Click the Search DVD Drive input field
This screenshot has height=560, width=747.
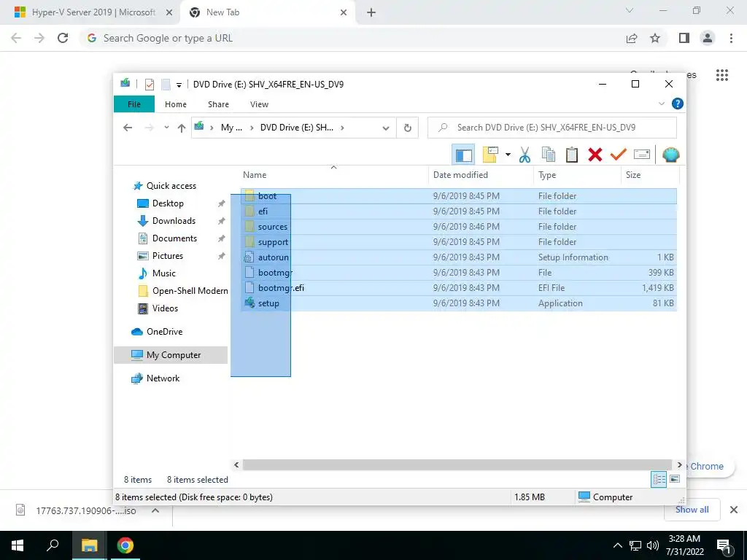tap(552, 128)
